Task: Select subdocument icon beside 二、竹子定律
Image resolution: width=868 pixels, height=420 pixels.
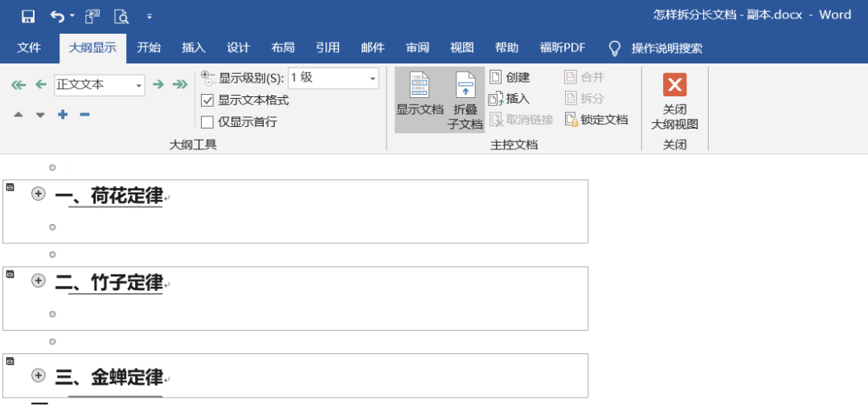Action: point(10,274)
